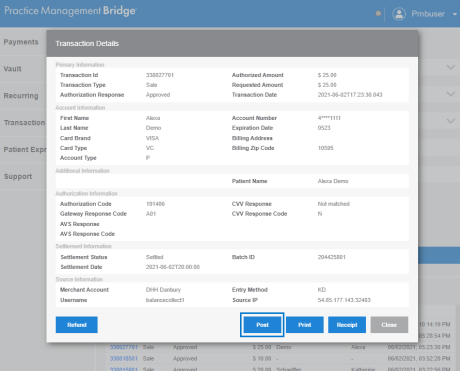Image resolution: width=460 pixels, height=371 pixels.
Task: Open the Vault menu item
Action: point(12,69)
